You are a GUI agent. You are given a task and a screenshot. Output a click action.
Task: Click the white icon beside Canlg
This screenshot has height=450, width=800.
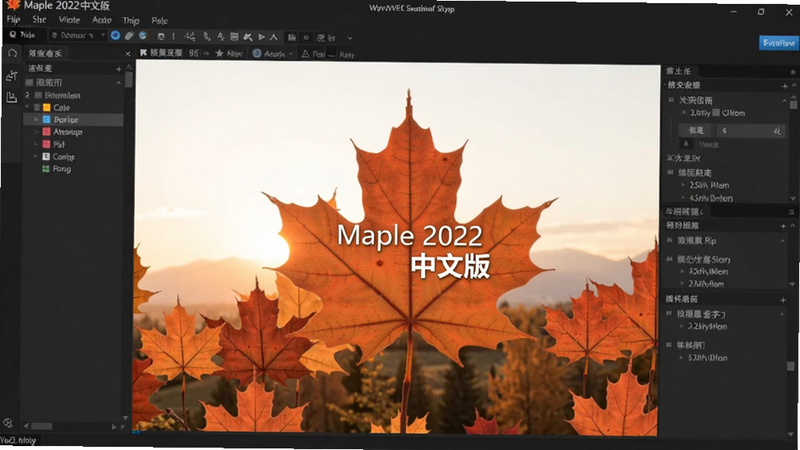pyautogui.click(x=46, y=157)
